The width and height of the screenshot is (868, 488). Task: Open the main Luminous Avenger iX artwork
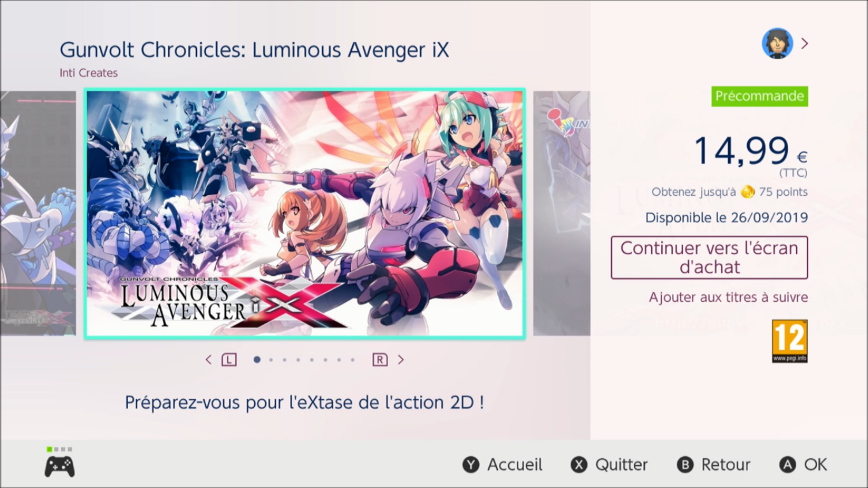(x=305, y=213)
